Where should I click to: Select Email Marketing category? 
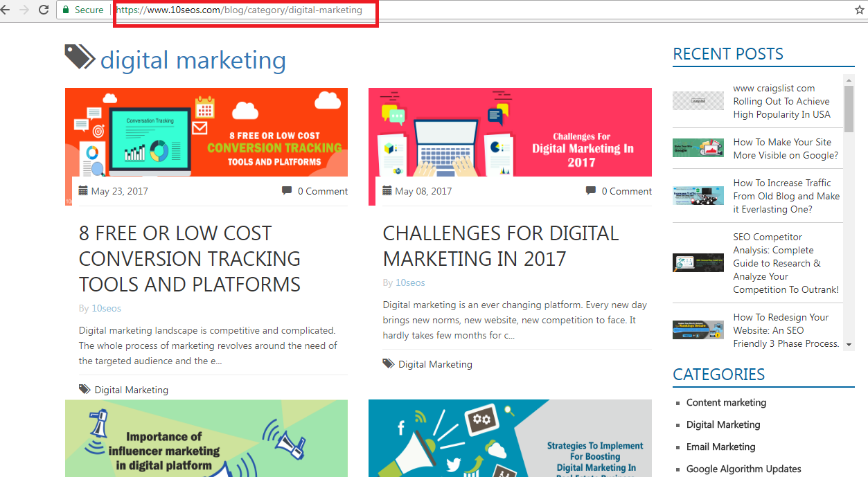point(720,447)
